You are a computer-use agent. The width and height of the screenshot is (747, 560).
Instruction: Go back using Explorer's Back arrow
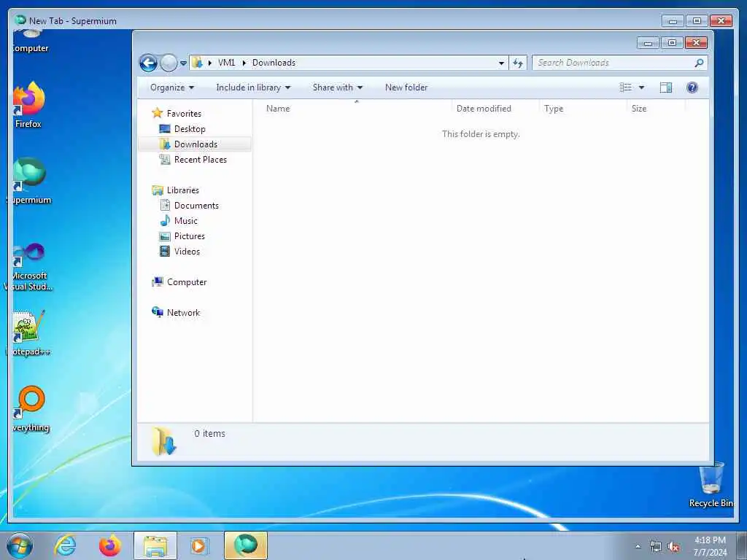(x=148, y=63)
